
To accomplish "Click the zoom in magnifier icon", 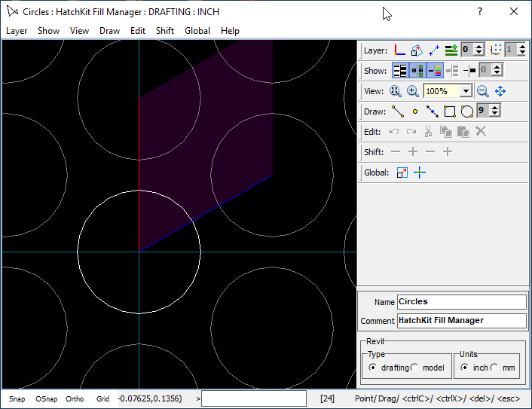I will click(413, 91).
